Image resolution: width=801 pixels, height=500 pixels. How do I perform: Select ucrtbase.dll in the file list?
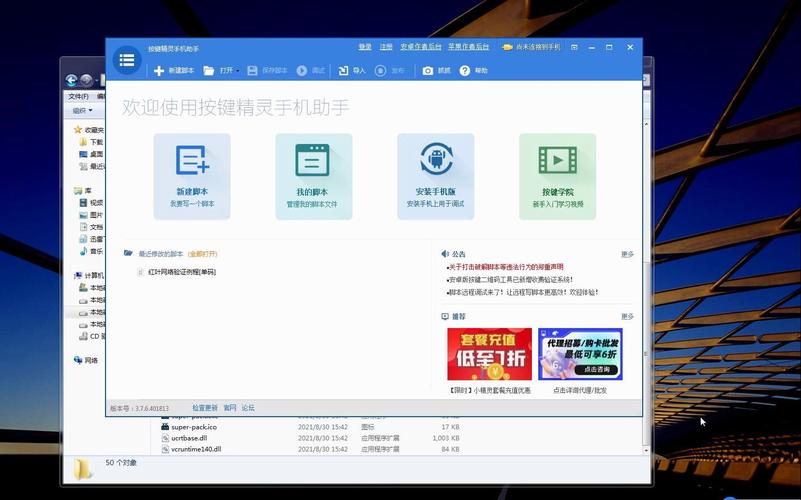[188, 438]
